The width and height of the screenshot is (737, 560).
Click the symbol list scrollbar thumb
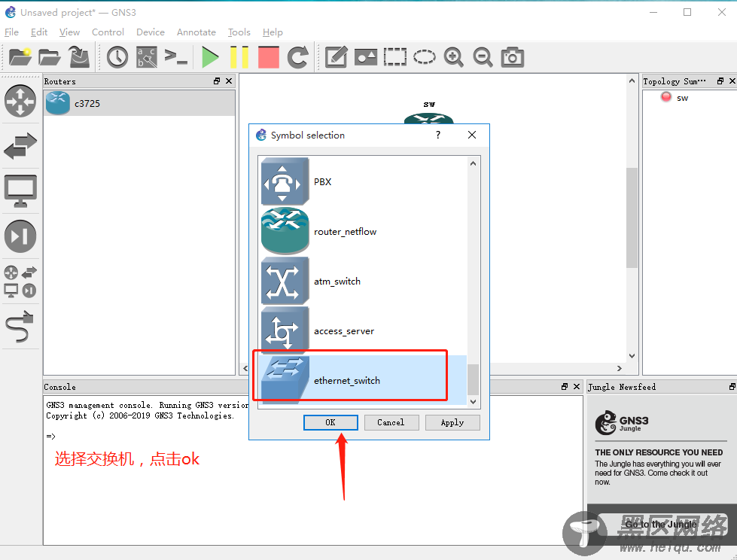(474, 379)
